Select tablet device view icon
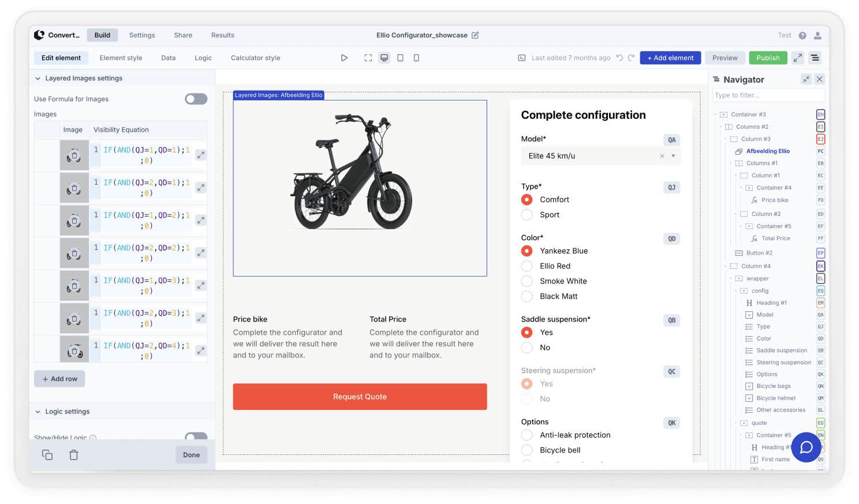 pyautogui.click(x=400, y=58)
